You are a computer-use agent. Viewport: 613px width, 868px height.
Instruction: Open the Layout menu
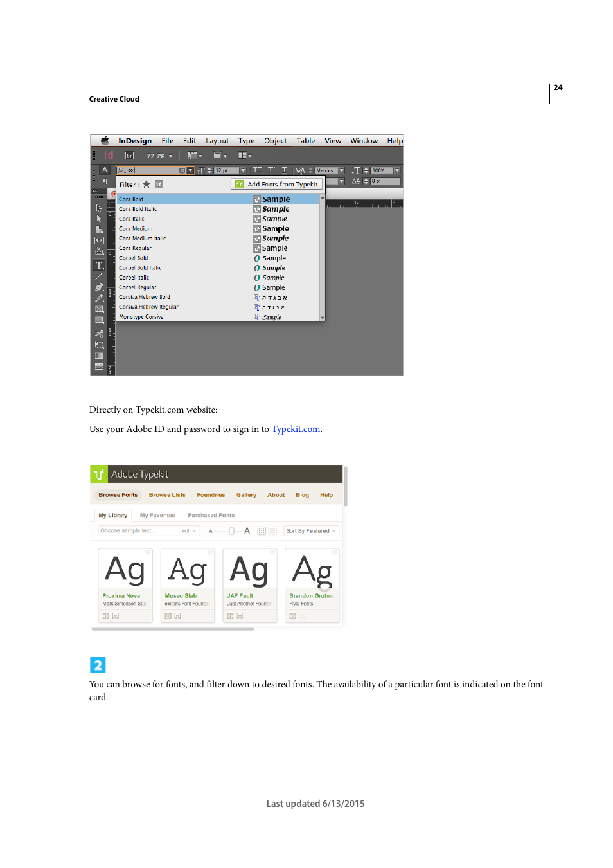[x=217, y=141]
